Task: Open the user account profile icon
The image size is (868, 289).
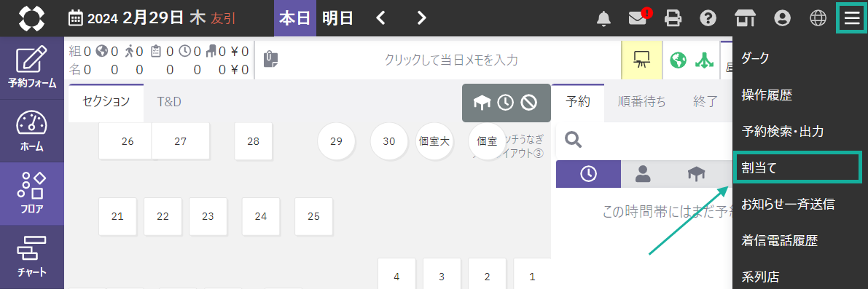Action: 782,18
